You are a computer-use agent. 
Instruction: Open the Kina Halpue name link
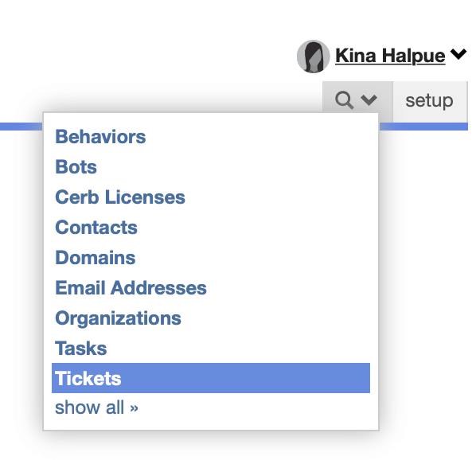(x=390, y=56)
